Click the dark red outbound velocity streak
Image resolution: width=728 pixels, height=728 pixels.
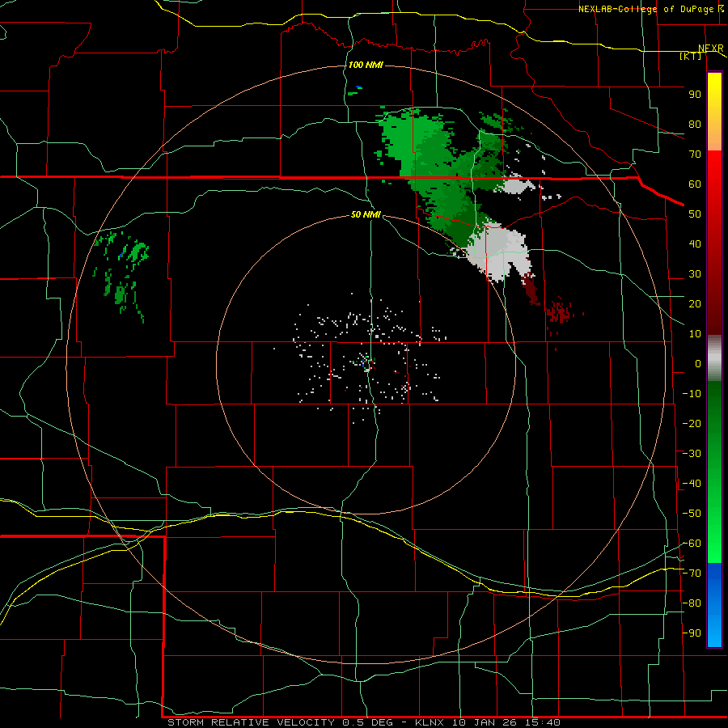(530, 290)
